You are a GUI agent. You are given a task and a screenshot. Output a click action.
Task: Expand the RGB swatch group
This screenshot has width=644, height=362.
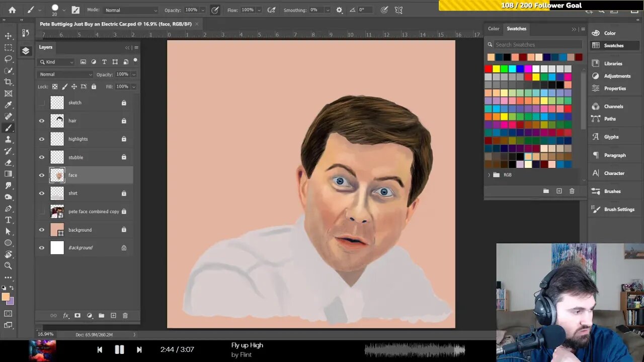pos(489,175)
